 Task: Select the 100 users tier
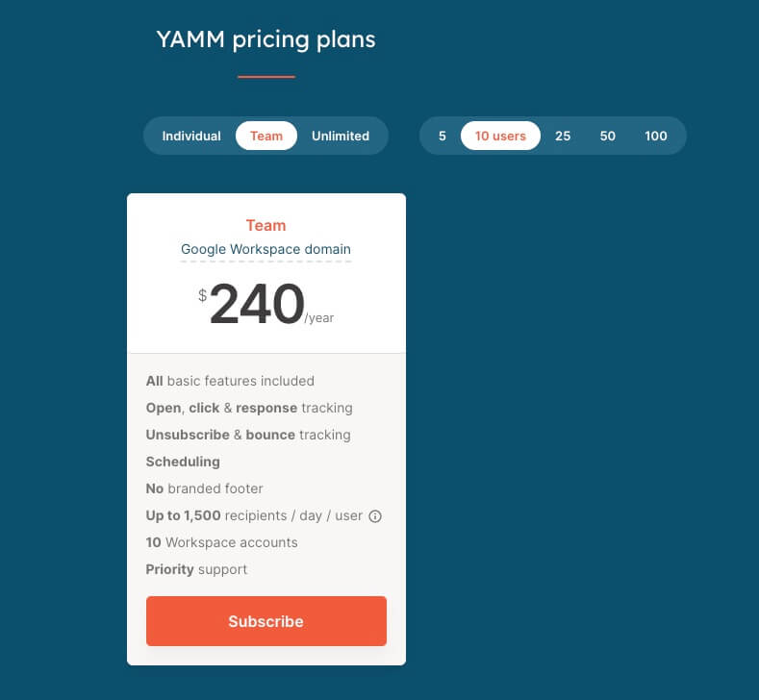656,136
